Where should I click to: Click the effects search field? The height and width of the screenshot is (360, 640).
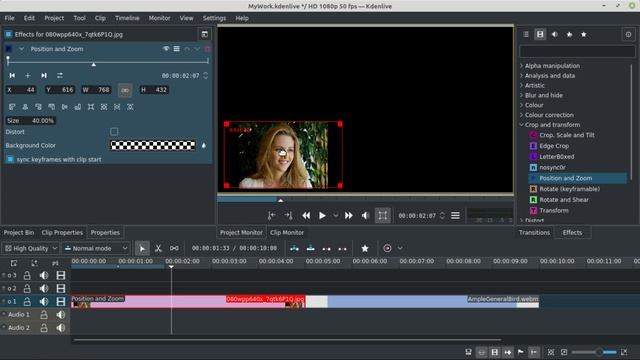click(577, 51)
